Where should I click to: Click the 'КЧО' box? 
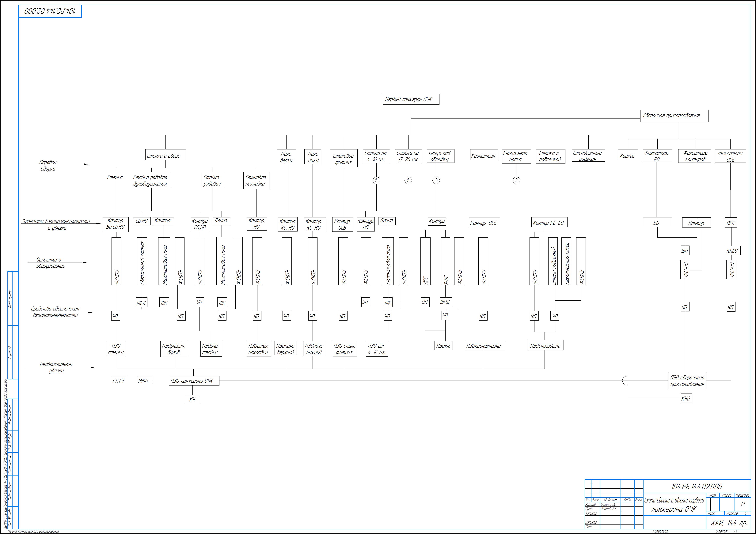pos(686,398)
